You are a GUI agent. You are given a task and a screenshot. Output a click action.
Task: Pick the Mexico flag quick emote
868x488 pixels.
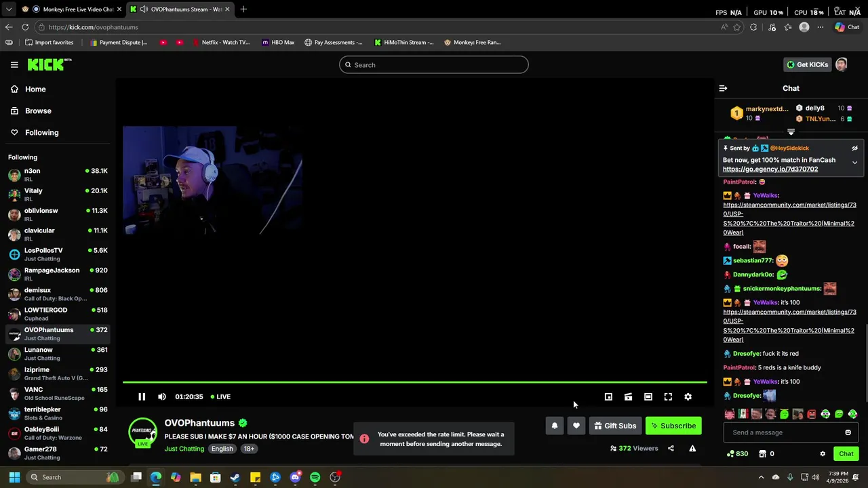coord(743,414)
